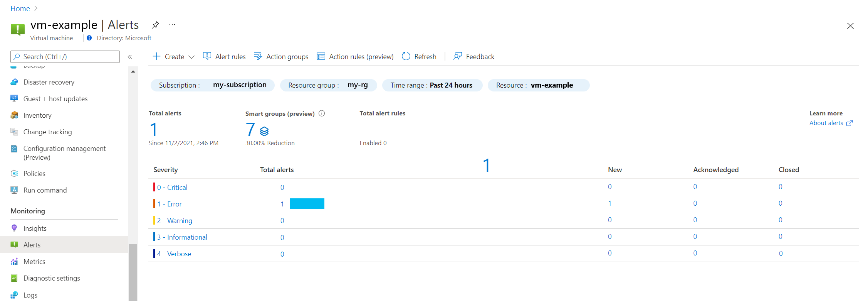Refresh the alerts list
Screen dimensions: 868x301
coord(419,56)
